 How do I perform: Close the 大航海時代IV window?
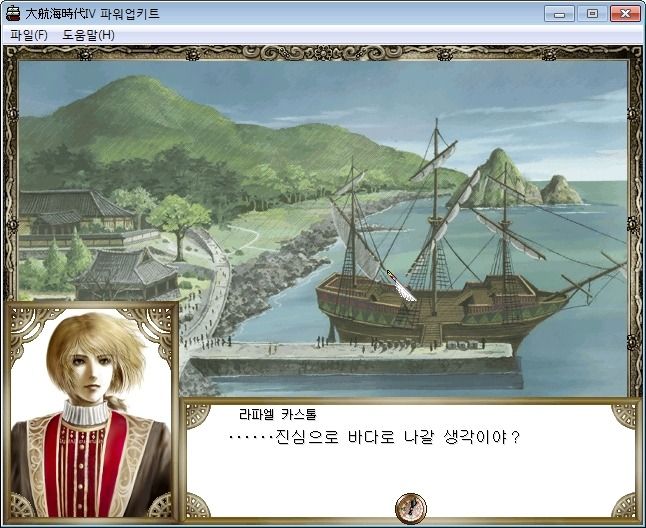[x=625, y=14]
